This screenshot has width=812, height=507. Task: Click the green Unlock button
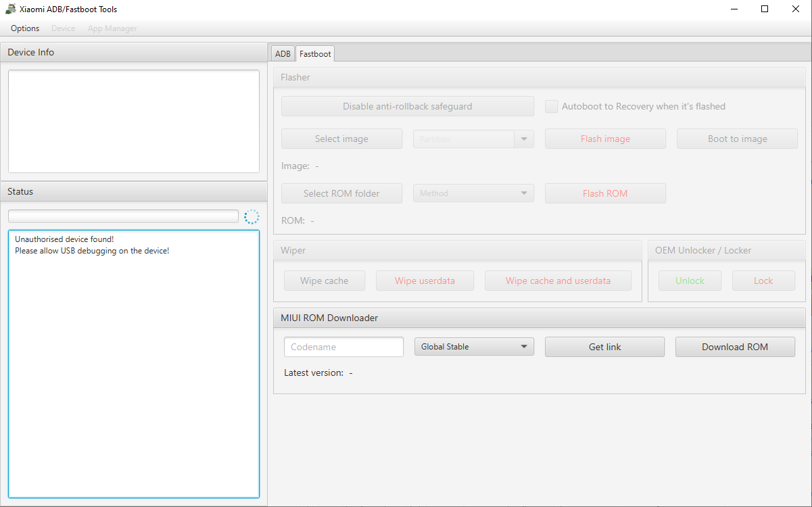690,281
